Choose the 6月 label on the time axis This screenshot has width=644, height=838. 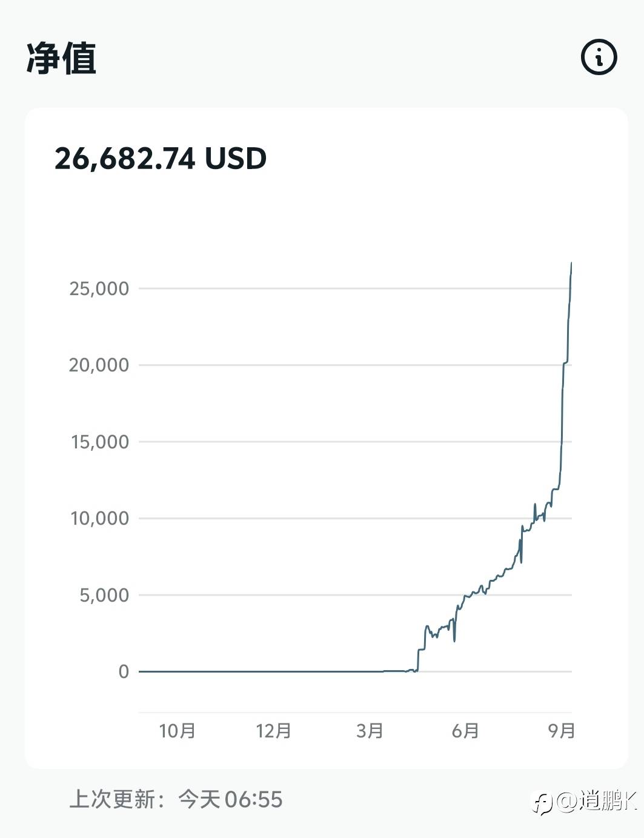pyautogui.click(x=465, y=731)
